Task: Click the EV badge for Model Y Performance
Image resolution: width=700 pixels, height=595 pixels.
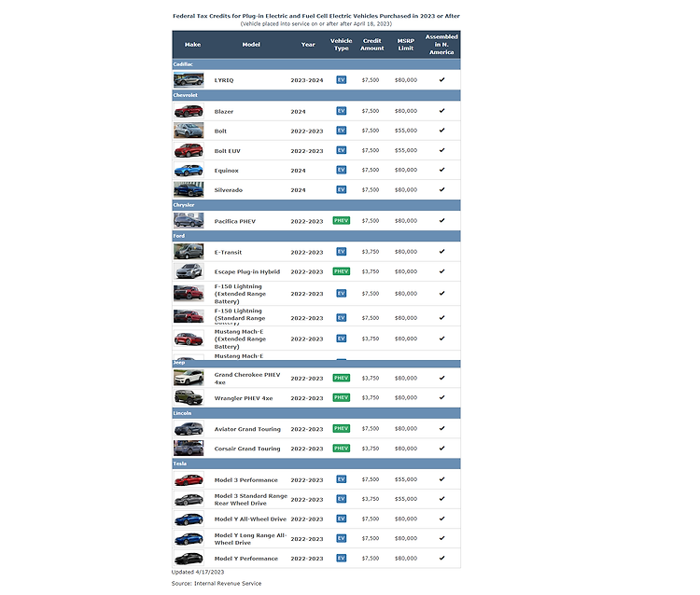Action: click(341, 558)
